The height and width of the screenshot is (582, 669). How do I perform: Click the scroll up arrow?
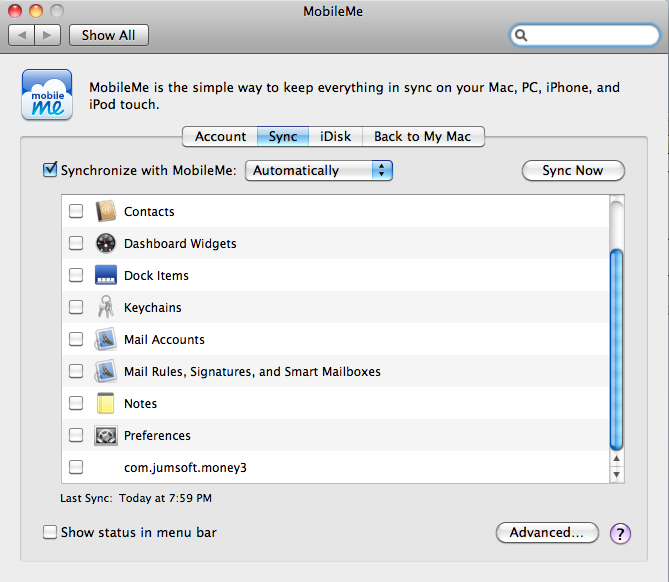point(617,459)
